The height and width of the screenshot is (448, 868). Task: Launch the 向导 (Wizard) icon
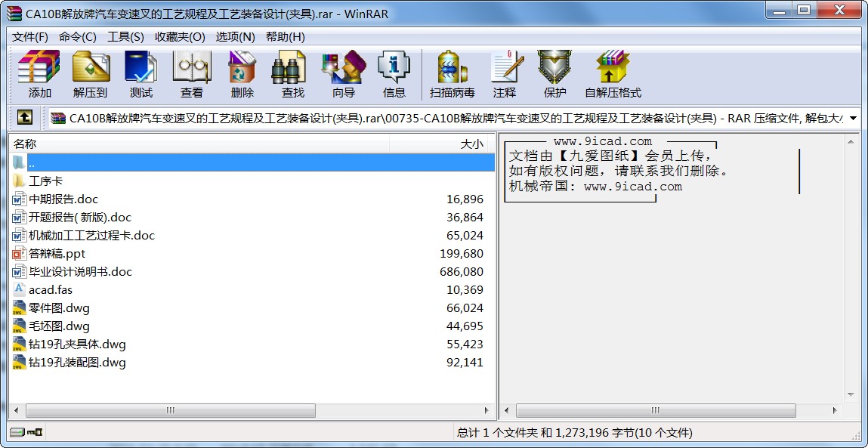(x=342, y=73)
